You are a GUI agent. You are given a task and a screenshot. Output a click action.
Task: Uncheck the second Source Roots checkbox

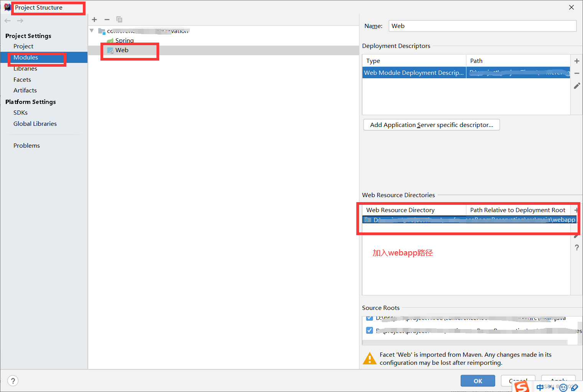click(x=369, y=330)
